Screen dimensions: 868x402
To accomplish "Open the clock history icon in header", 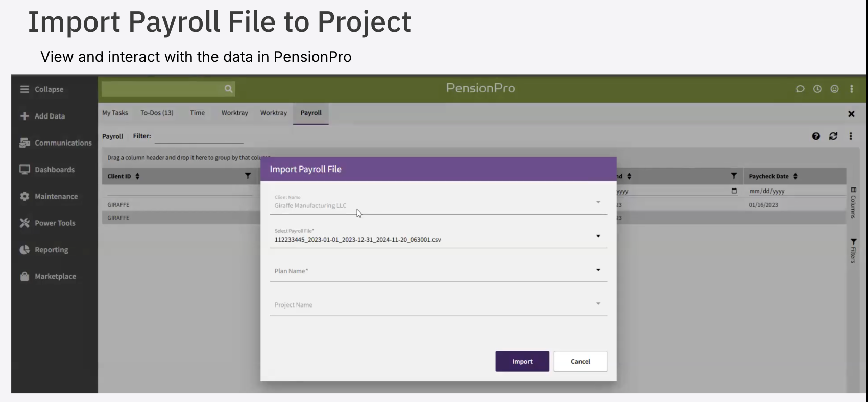I will 817,89.
